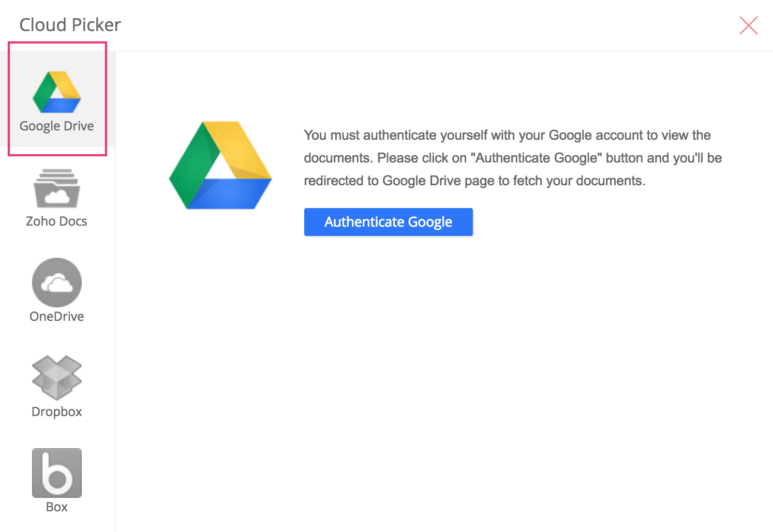The height and width of the screenshot is (532, 773).
Task: Select the Box 'b' logo icon
Action: coord(57,472)
